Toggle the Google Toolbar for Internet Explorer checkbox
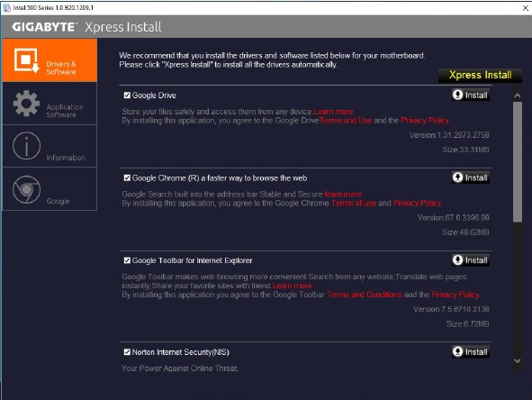The height and width of the screenshot is (400, 532). tap(127, 260)
